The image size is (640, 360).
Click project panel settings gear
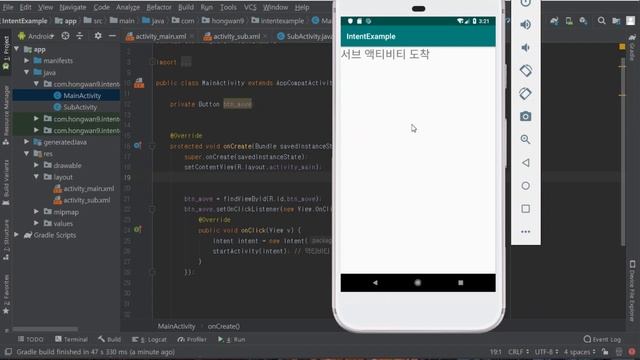click(x=98, y=36)
